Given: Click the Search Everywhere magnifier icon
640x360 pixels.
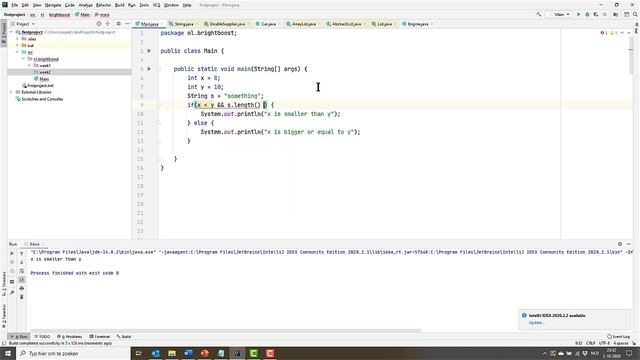Looking at the screenshot, I should click(x=635, y=14).
